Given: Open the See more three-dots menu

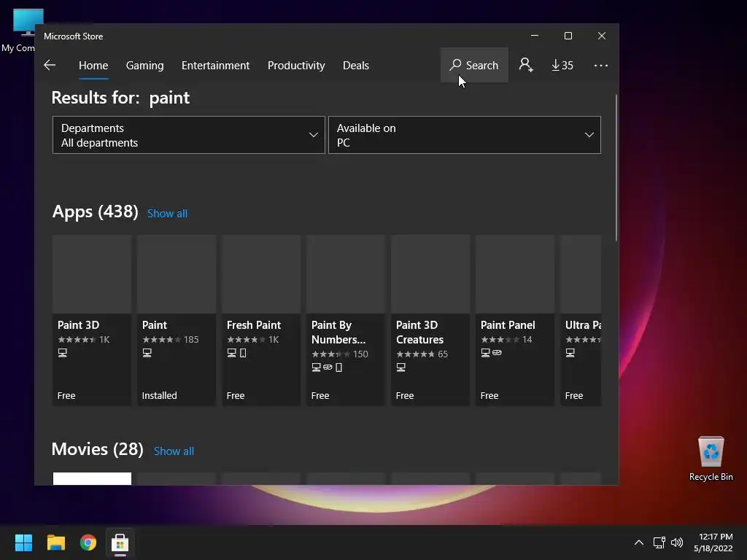Looking at the screenshot, I should coord(601,65).
